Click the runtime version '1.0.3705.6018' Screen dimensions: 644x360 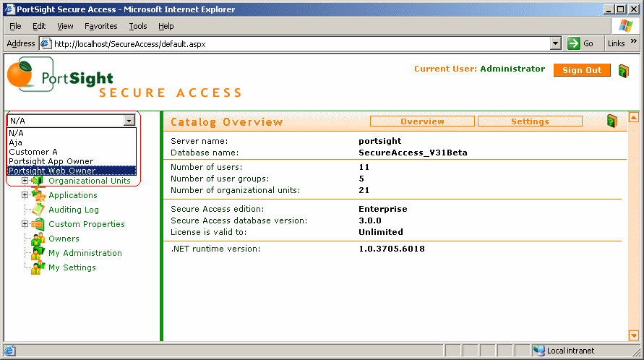(x=392, y=249)
